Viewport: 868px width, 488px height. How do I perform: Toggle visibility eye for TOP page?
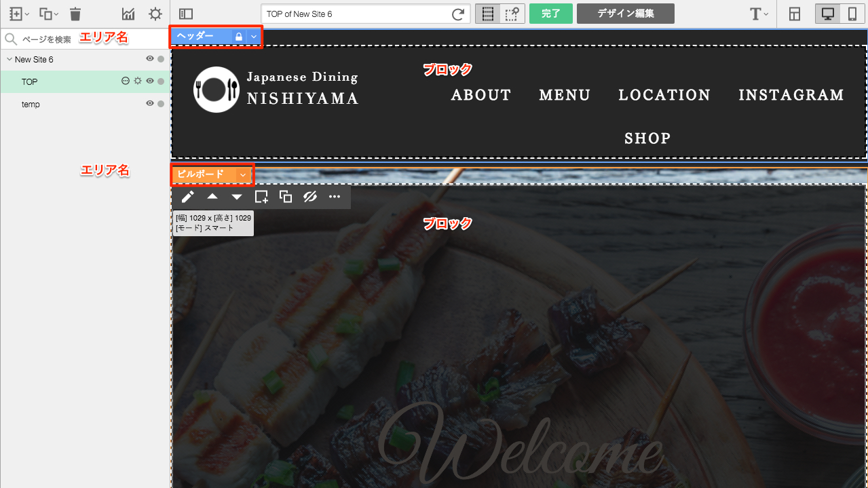point(150,81)
